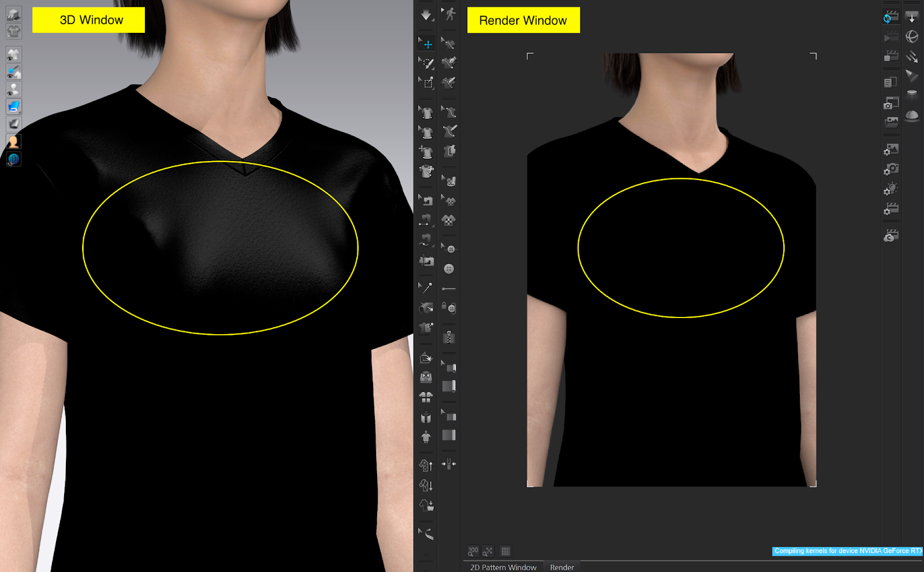Toggle the avatar face skin icon
The width and height of the screenshot is (924, 572).
pos(14,141)
